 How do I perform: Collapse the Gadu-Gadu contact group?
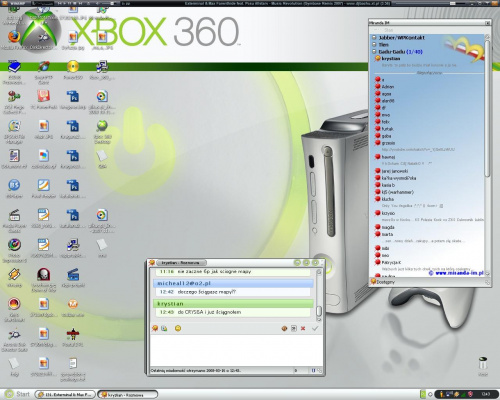[374, 52]
